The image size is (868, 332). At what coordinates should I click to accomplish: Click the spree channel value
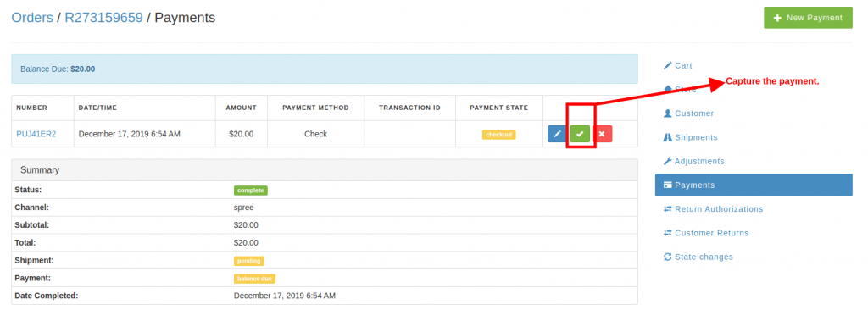point(244,207)
